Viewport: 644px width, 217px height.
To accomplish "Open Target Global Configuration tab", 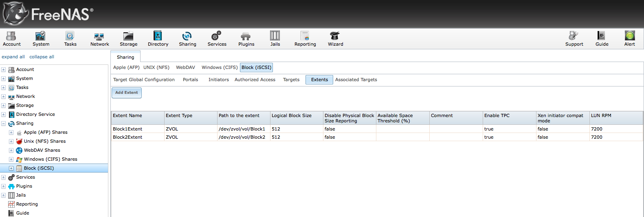I will coord(144,80).
